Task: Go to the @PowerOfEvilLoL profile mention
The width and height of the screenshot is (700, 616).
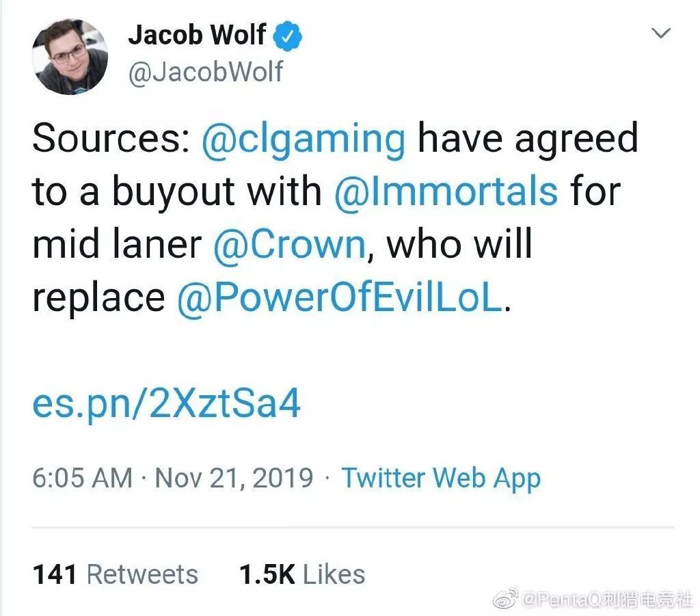Action: (339, 297)
